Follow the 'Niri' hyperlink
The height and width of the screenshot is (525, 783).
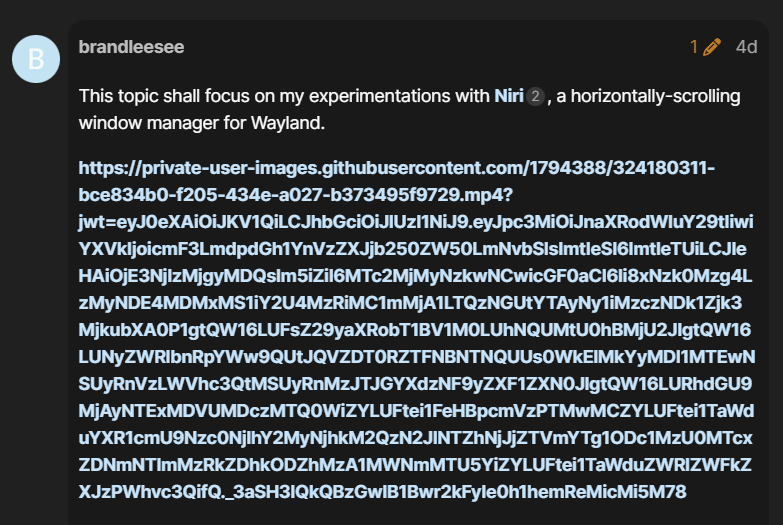[x=508, y=97]
